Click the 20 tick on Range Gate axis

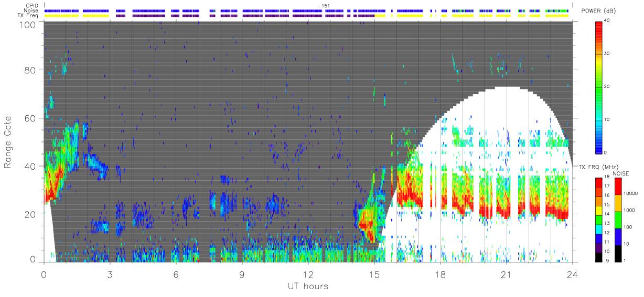pos(30,214)
